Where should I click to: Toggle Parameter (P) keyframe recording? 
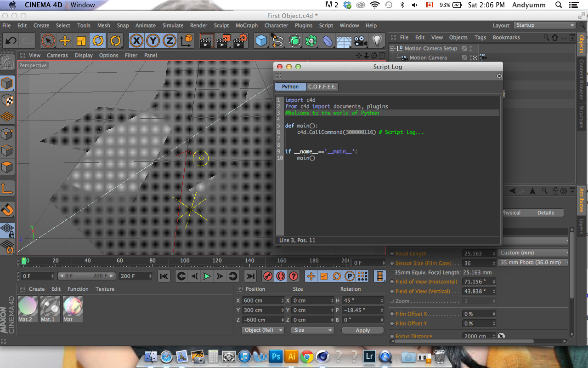click(349, 276)
